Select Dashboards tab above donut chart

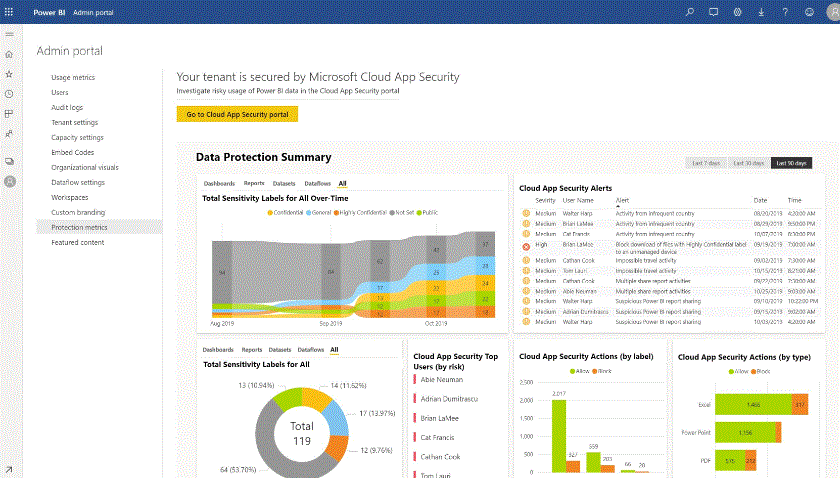218,349
